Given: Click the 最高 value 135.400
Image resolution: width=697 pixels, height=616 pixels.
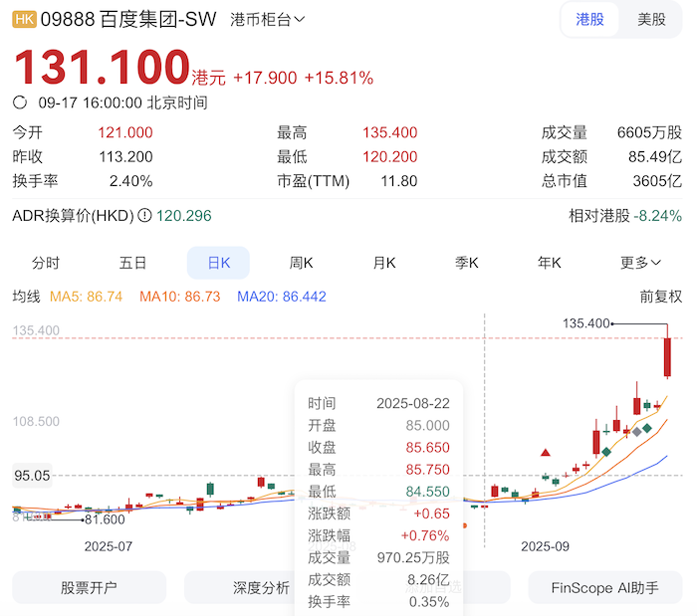Looking at the screenshot, I should pos(390,132).
